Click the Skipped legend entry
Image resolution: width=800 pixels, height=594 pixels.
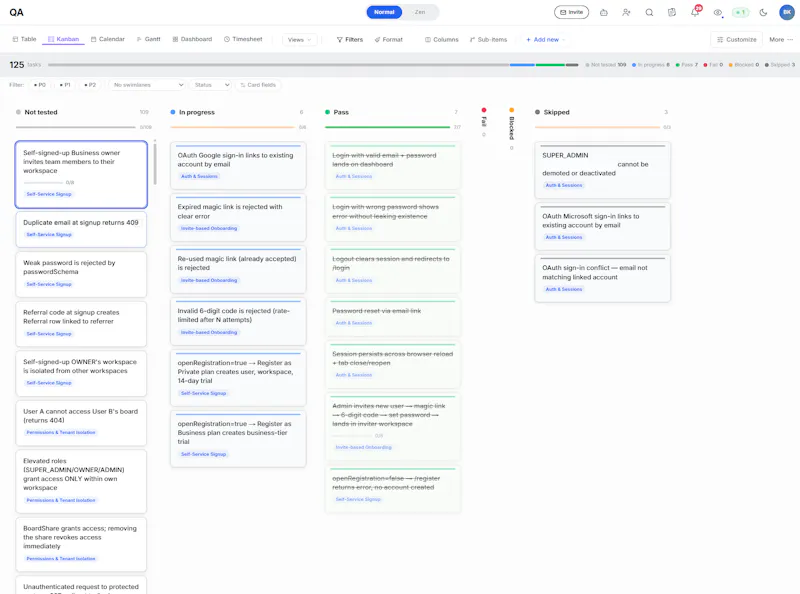780,65
